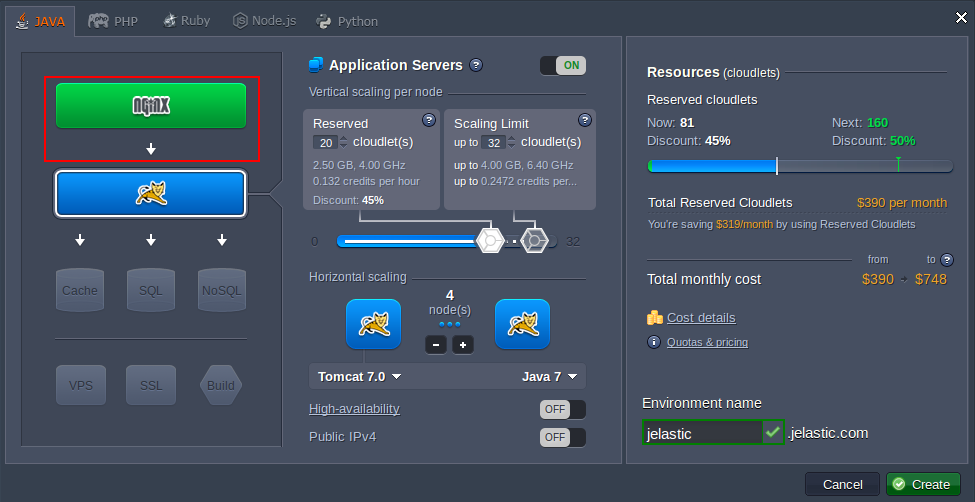Open help for Reserved cloudlets
The height and width of the screenshot is (502, 975).
[x=428, y=119]
